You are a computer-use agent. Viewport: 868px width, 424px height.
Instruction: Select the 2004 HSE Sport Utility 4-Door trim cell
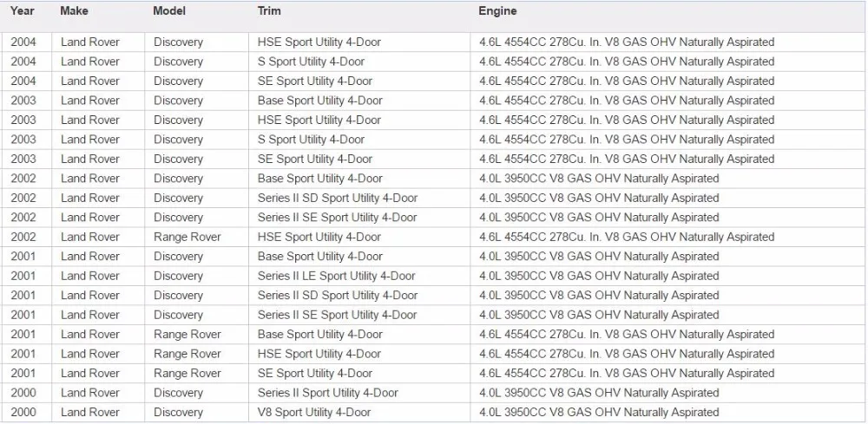pos(319,42)
